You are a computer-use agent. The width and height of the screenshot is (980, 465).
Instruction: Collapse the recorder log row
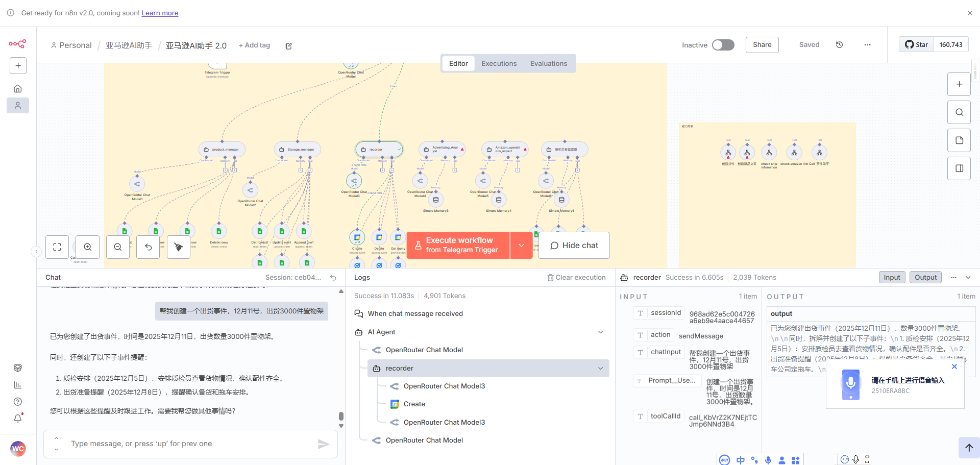pos(600,369)
